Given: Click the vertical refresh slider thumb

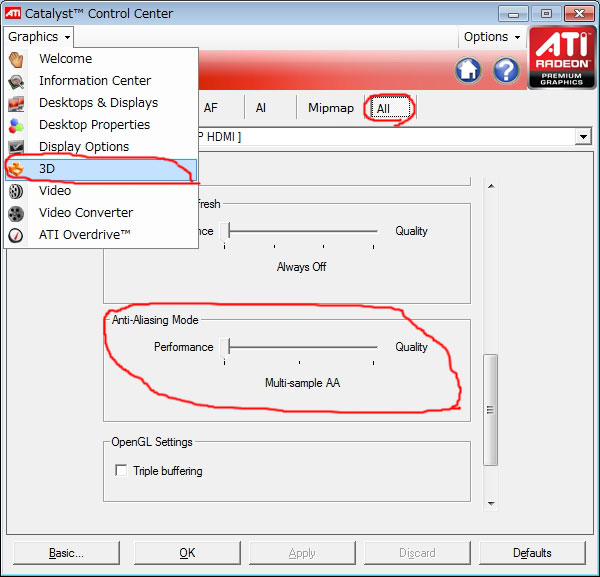Looking at the screenshot, I should coord(225,232).
